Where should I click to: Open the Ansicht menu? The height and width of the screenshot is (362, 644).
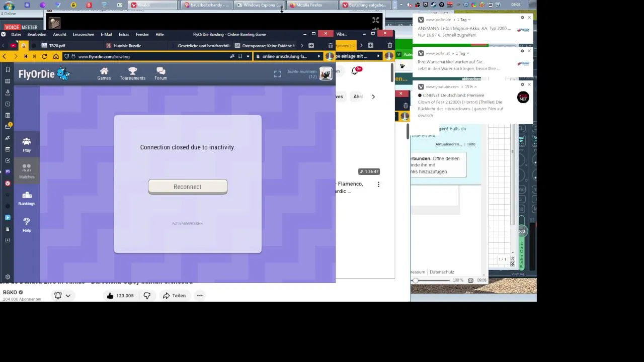click(59, 34)
